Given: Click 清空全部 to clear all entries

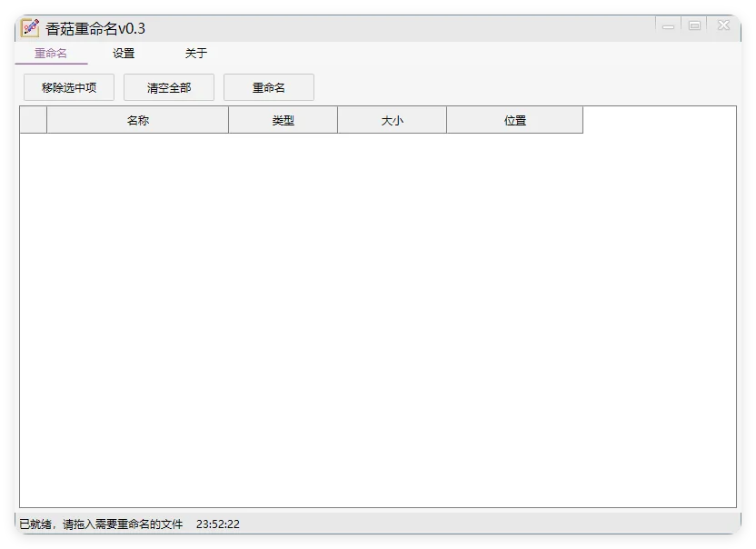Looking at the screenshot, I should pyautogui.click(x=168, y=87).
